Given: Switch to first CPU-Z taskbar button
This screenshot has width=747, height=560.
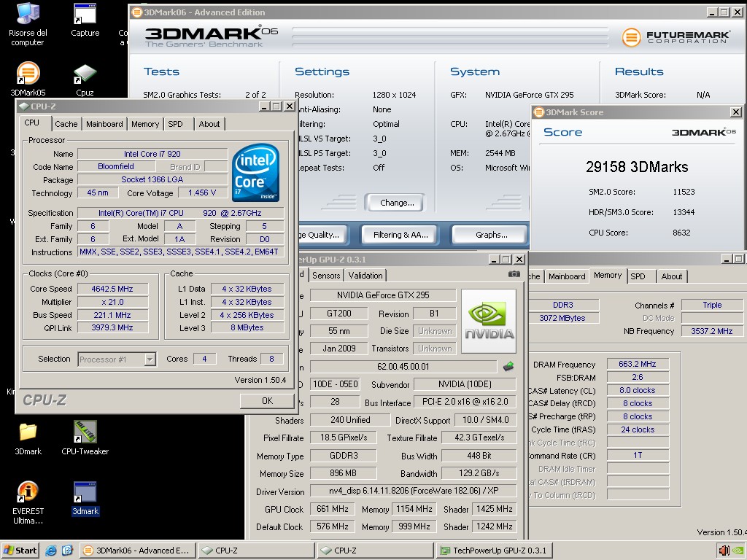Looking at the screenshot, I should tap(255, 551).
